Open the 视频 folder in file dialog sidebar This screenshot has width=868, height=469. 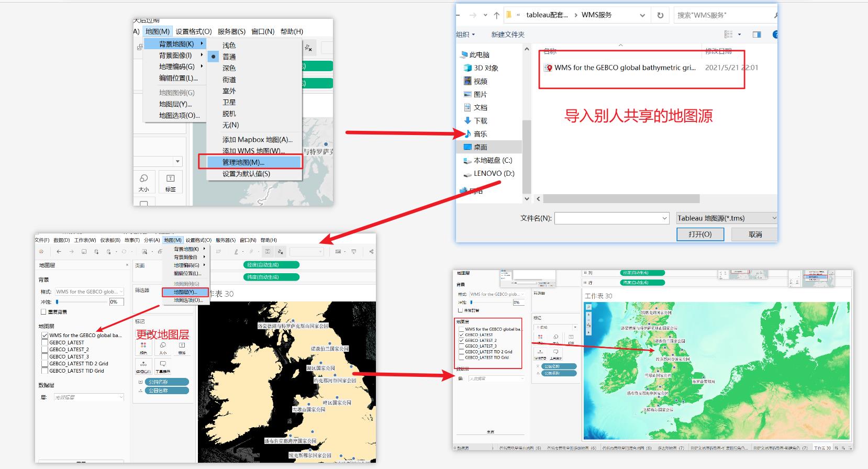(x=475, y=81)
